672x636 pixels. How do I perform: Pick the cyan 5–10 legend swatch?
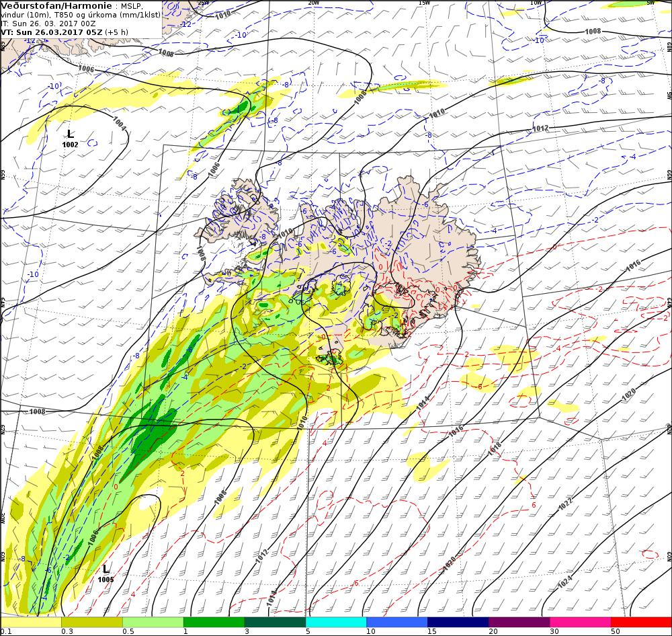(x=336, y=622)
